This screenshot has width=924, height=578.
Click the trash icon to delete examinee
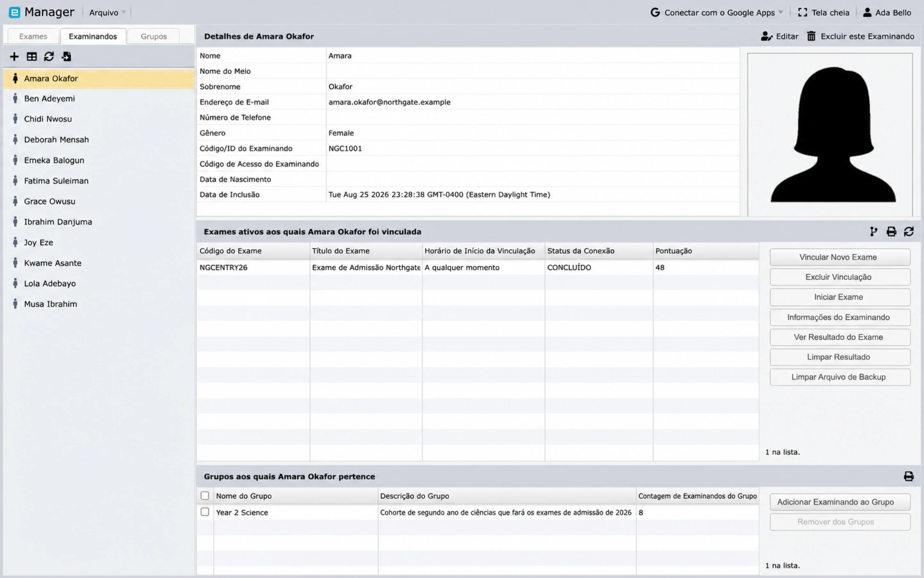pos(811,36)
